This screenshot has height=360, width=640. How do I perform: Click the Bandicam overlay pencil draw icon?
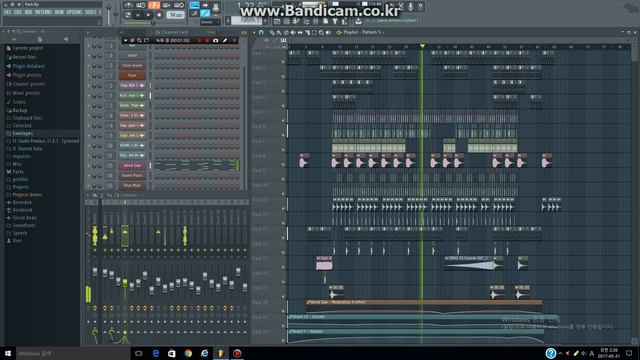[x=225, y=40]
